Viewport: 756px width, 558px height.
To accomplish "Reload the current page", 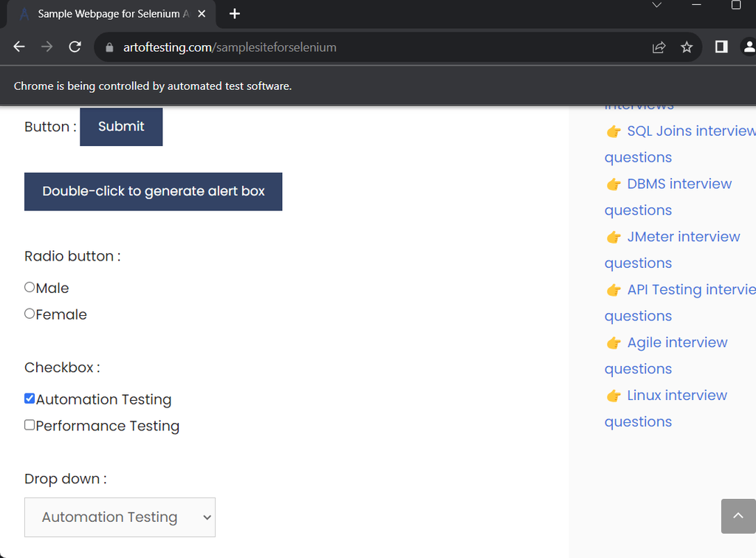I will pyautogui.click(x=75, y=47).
